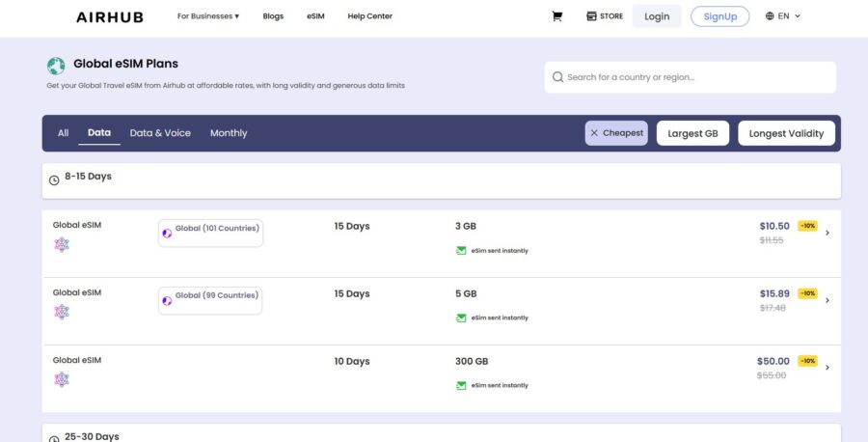Expand the $50.00 plan chevron
Screen dimensions: 868x442
(827, 368)
